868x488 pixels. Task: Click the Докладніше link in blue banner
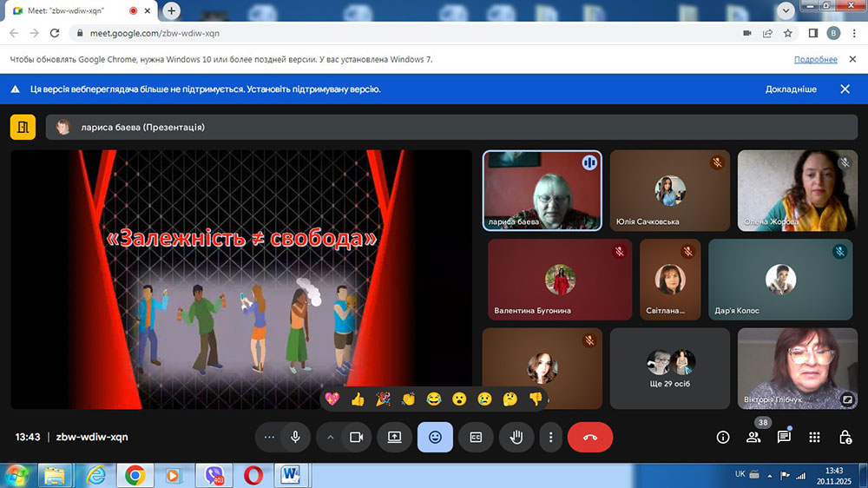tap(790, 89)
